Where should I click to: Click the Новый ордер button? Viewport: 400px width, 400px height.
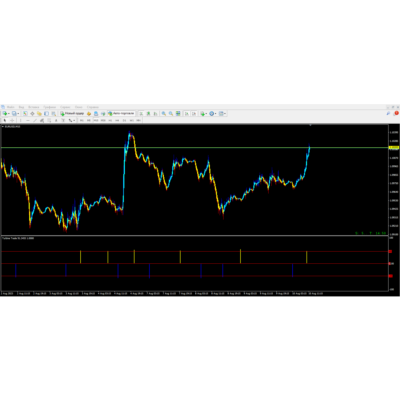tap(72, 114)
